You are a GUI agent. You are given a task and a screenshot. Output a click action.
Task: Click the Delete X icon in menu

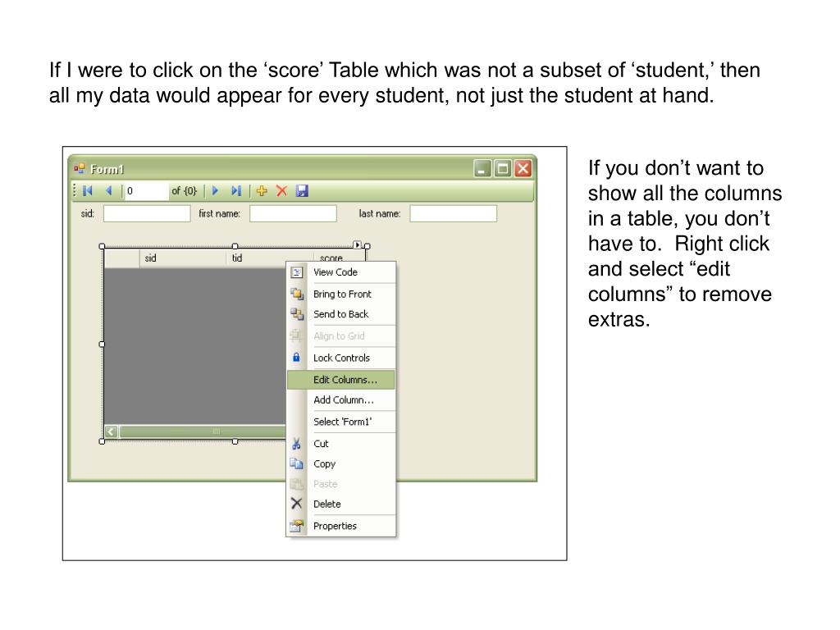pyautogui.click(x=296, y=504)
